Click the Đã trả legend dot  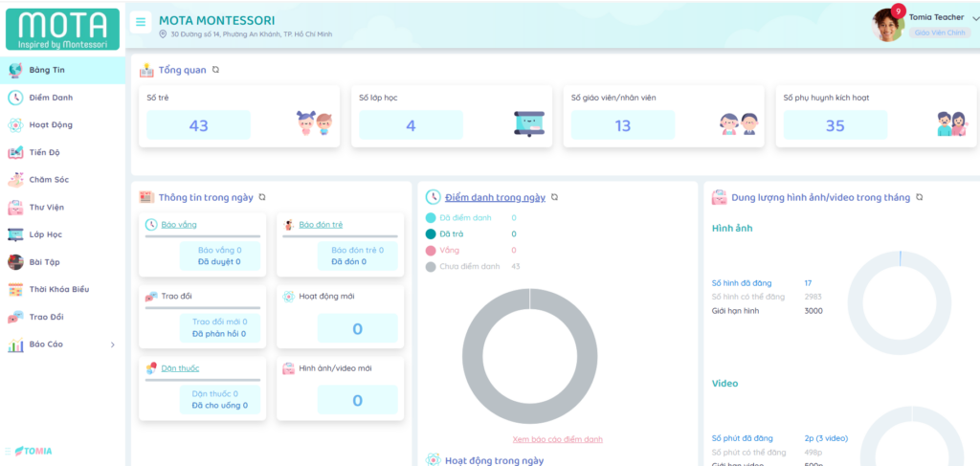pos(431,234)
